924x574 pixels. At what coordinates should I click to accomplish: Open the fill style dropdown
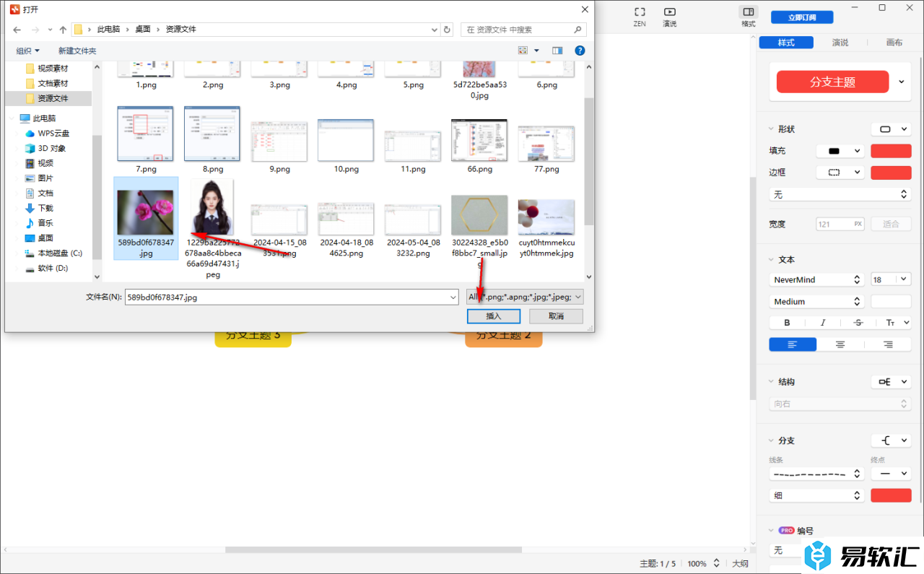(840, 151)
